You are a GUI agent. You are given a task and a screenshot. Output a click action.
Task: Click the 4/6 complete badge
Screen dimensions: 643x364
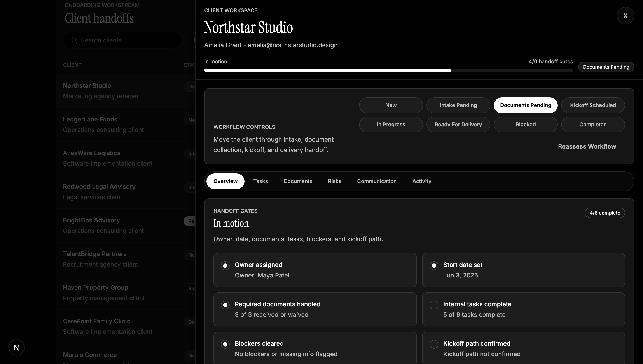[605, 213]
